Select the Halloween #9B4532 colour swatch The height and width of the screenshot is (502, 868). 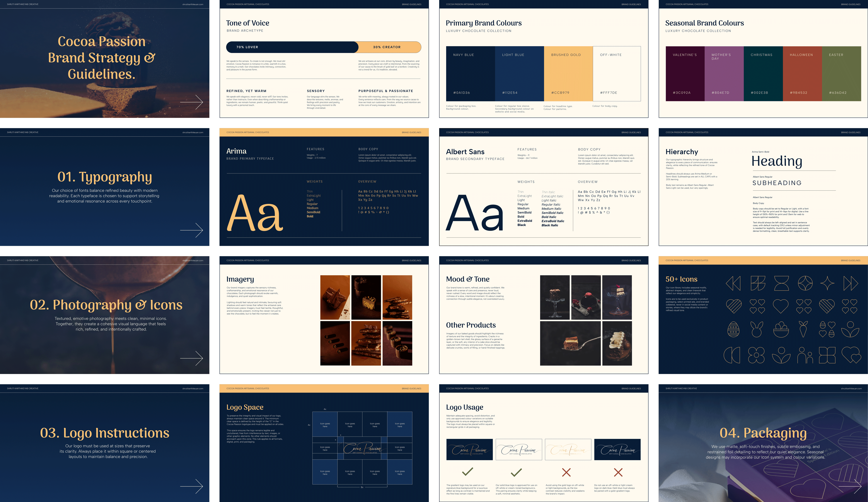802,74
